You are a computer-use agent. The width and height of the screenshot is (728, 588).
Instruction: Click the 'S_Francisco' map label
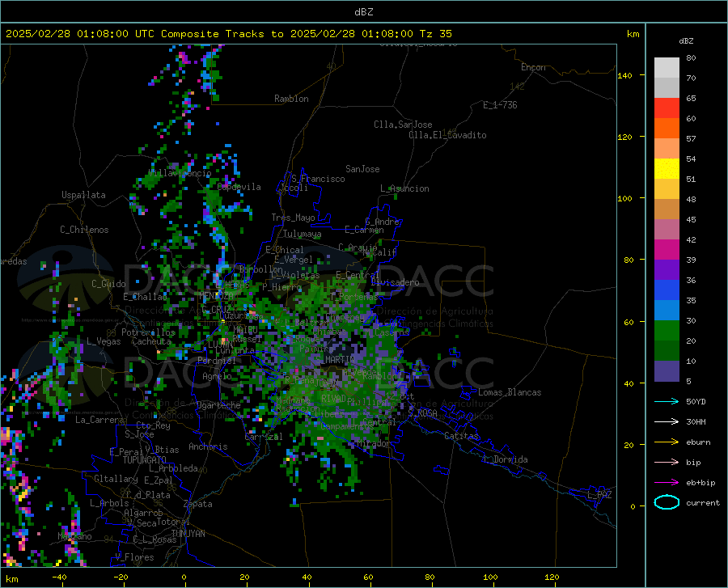tap(318, 179)
